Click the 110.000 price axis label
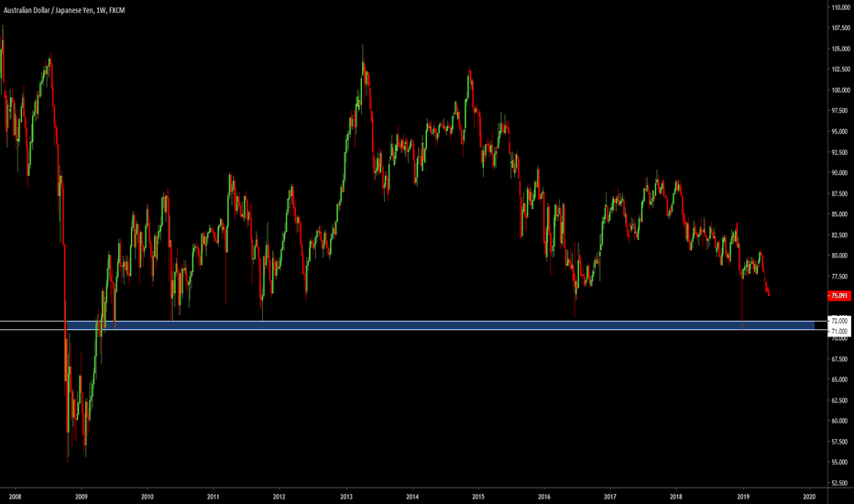Viewport: 854px width, 504px height. 840,7
